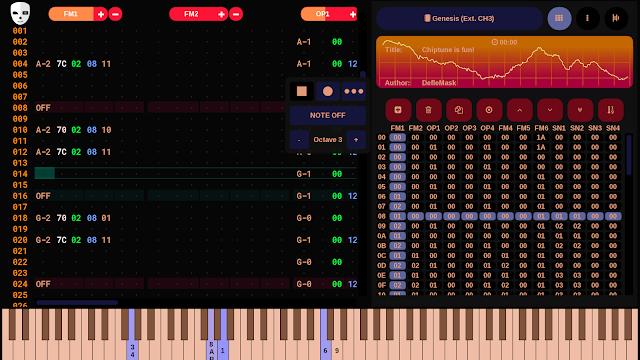Click the SN1 matrix column header
The height and width of the screenshot is (360, 640).
tap(559, 128)
